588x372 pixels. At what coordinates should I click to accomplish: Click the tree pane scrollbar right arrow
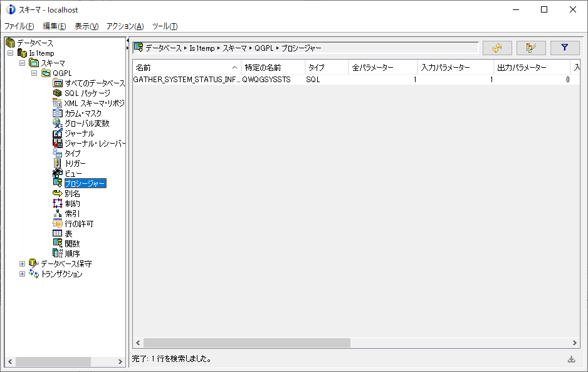click(x=120, y=361)
